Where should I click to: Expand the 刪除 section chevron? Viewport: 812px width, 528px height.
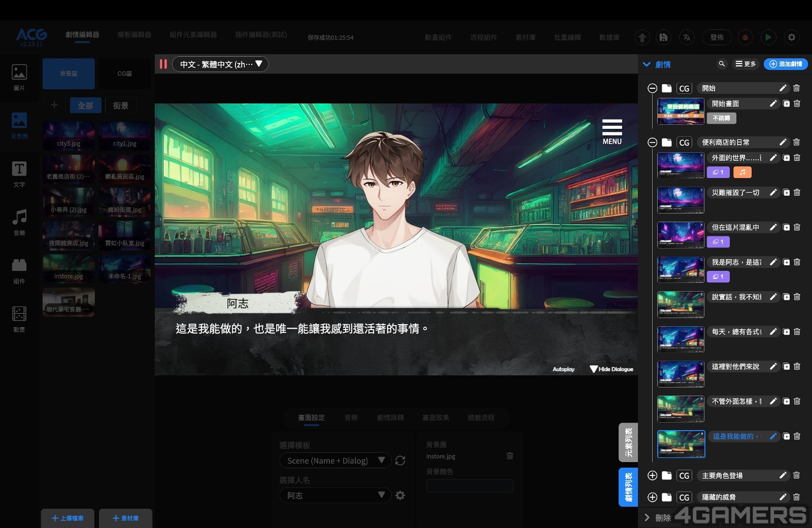click(647, 517)
